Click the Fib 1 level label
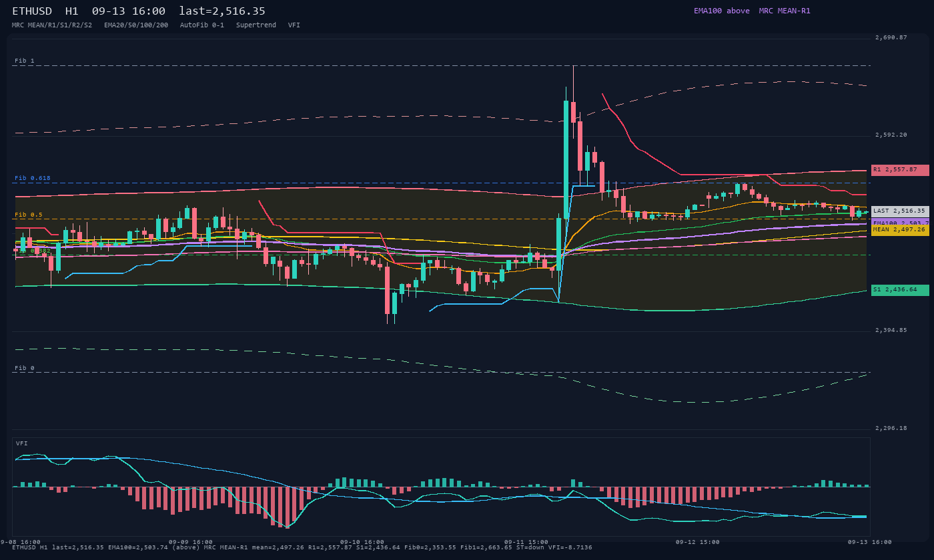Viewport: 934px width, 560px height. coord(25,61)
